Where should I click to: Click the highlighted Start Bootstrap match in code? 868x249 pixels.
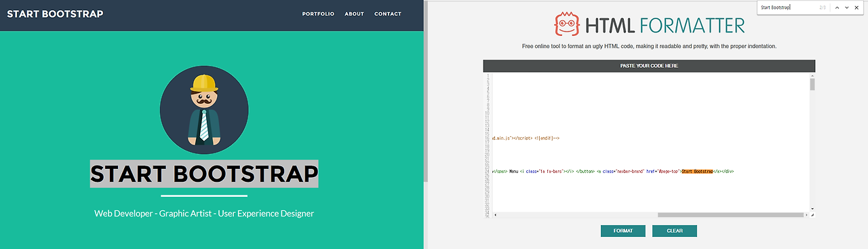697,172
